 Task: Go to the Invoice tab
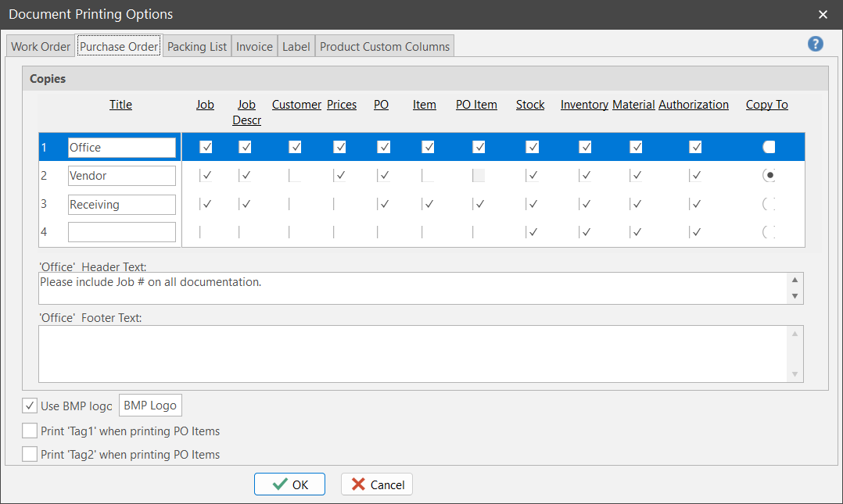(x=254, y=46)
